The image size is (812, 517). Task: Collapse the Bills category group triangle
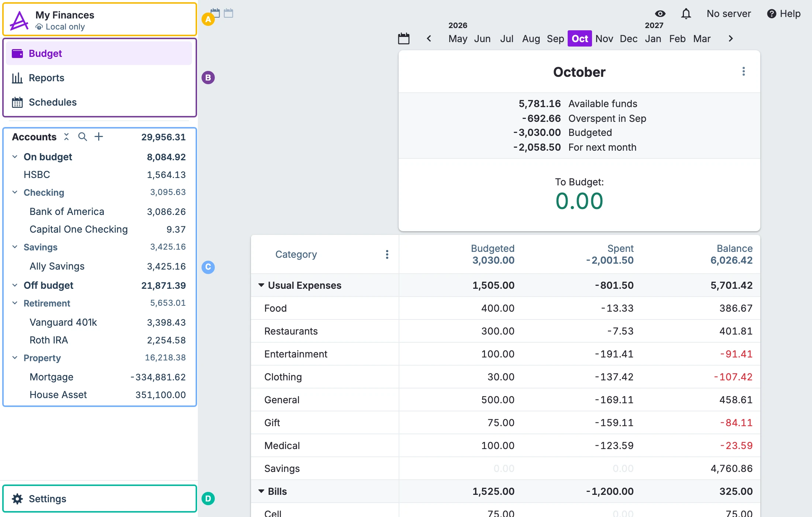pyautogui.click(x=261, y=491)
